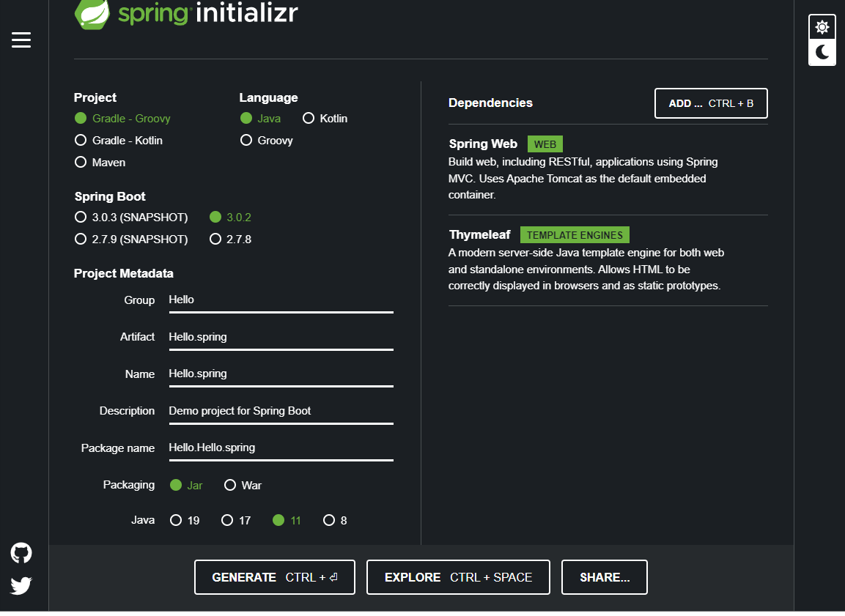Select Spring Boot 3.0.3 (SNAPSHOT)
This screenshot has height=616, width=845.
[x=131, y=217]
